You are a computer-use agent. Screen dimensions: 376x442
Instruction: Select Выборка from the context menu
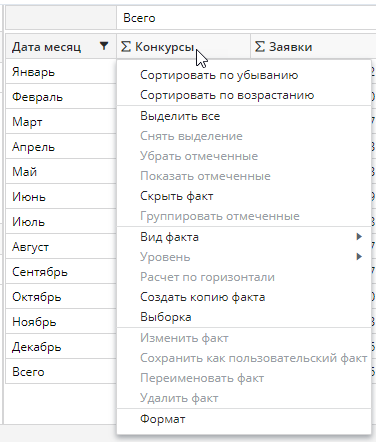[244, 317]
